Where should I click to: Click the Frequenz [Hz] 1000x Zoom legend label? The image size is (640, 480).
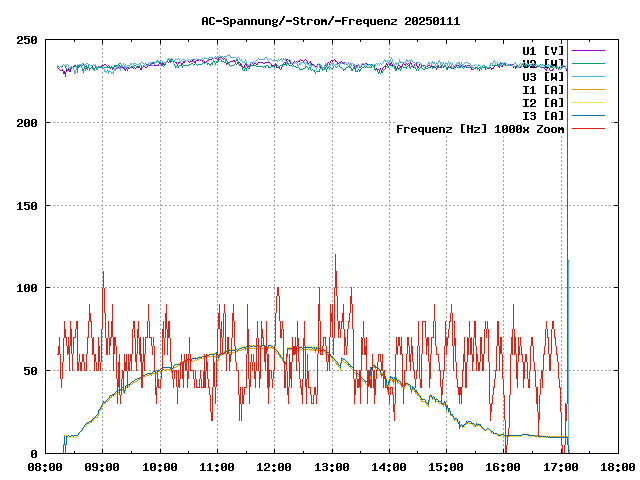480,128
